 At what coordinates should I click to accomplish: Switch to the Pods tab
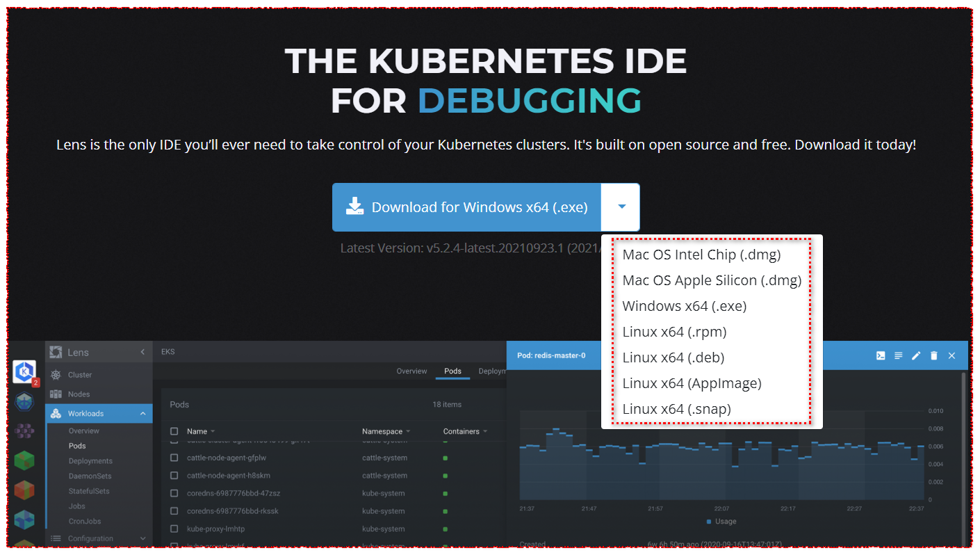point(452,371)
